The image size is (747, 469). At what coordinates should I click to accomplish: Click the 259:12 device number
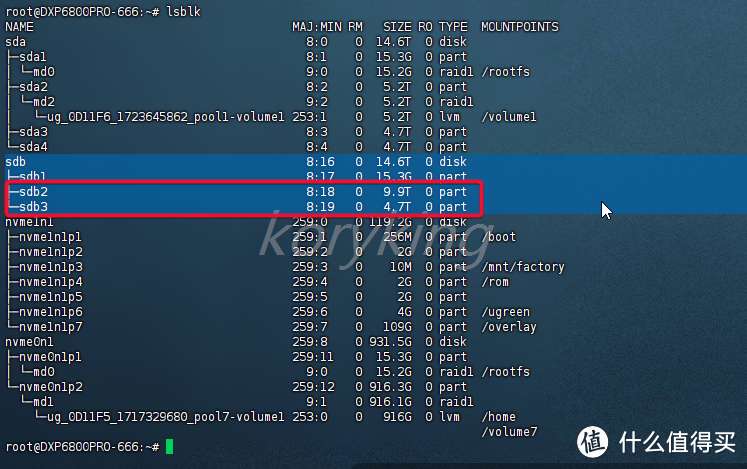313,387
